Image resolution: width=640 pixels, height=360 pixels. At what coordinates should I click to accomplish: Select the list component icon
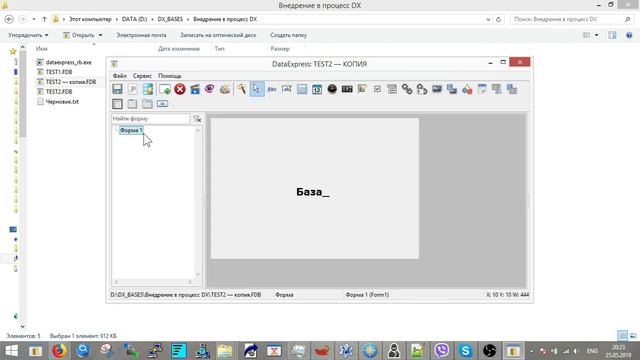click(392, 89)
